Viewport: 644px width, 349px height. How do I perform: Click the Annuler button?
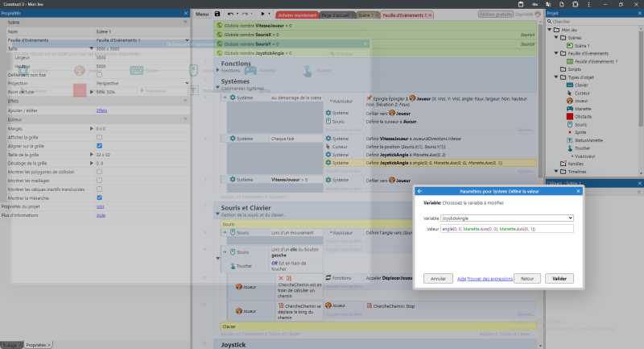(x=438, y=278)
